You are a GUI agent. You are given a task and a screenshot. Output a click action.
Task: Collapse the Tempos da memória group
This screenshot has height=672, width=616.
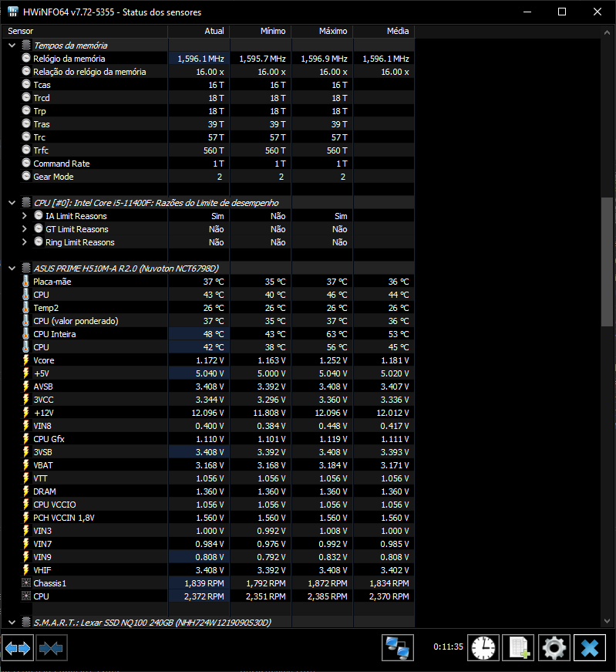coord(12,46)
